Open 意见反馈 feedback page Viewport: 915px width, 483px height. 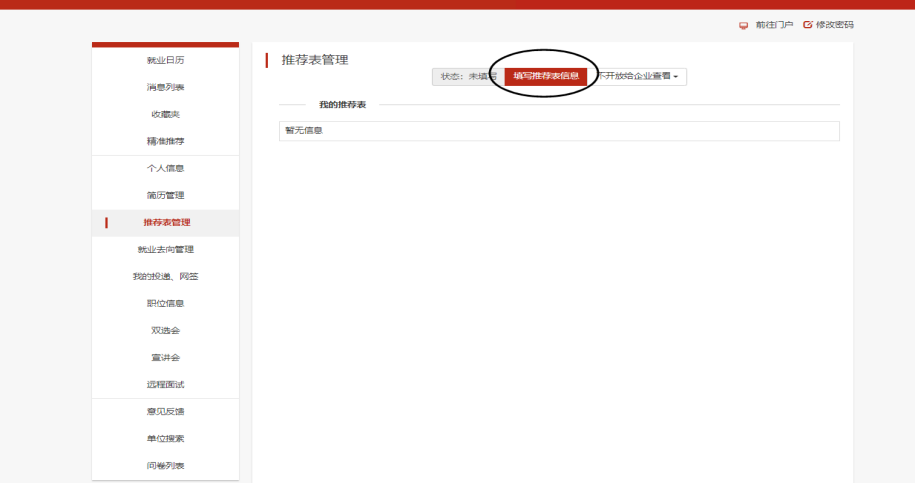click(x=165, y=411)
